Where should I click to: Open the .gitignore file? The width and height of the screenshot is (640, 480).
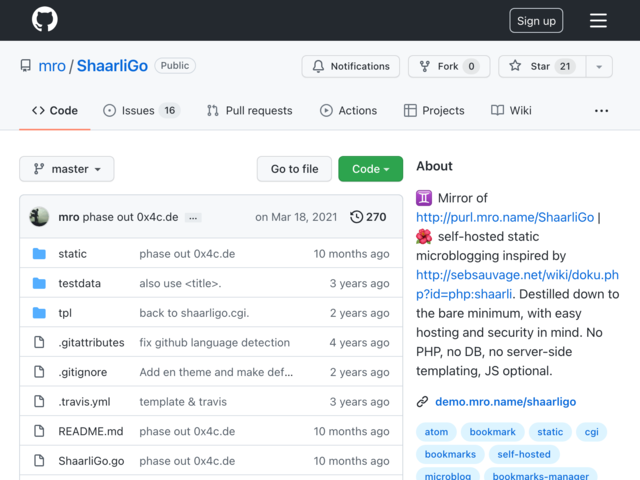click(83, 372)
